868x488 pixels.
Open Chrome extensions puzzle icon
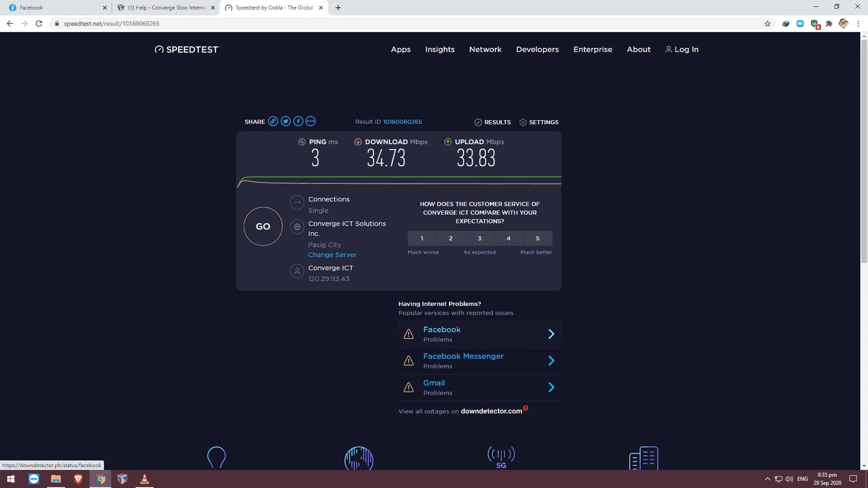coord(829,23)
